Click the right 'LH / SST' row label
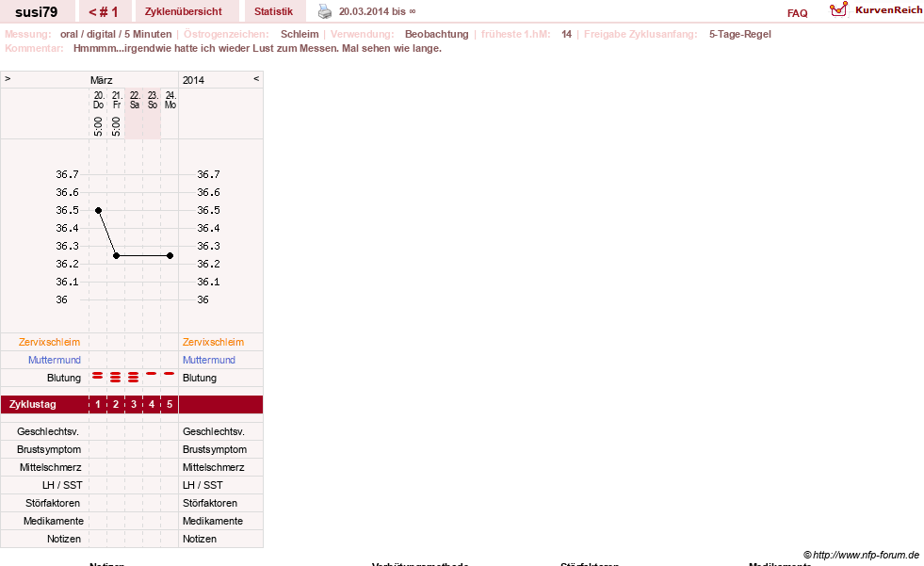 click(203, 485)
